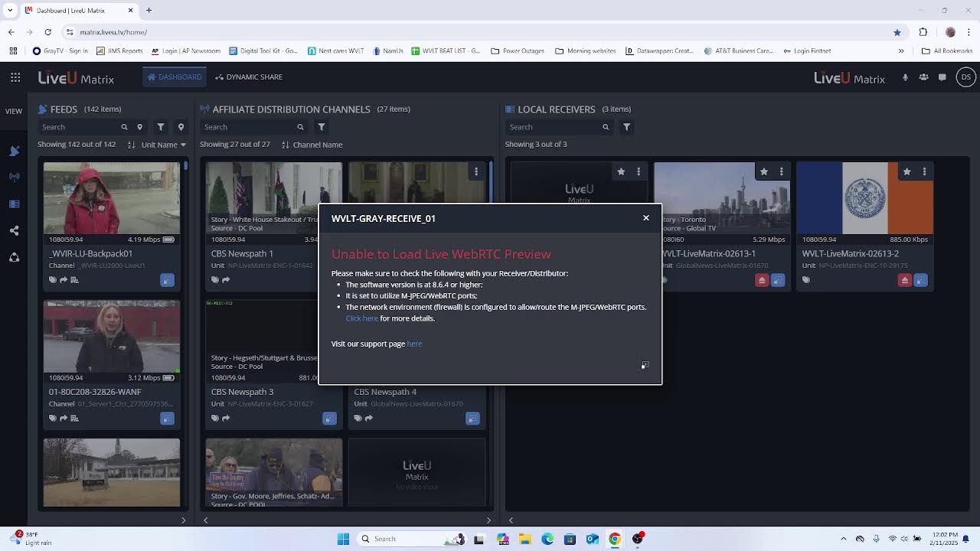Open the CBS Newspath 1 White House thumbnail

coord(273,198)
